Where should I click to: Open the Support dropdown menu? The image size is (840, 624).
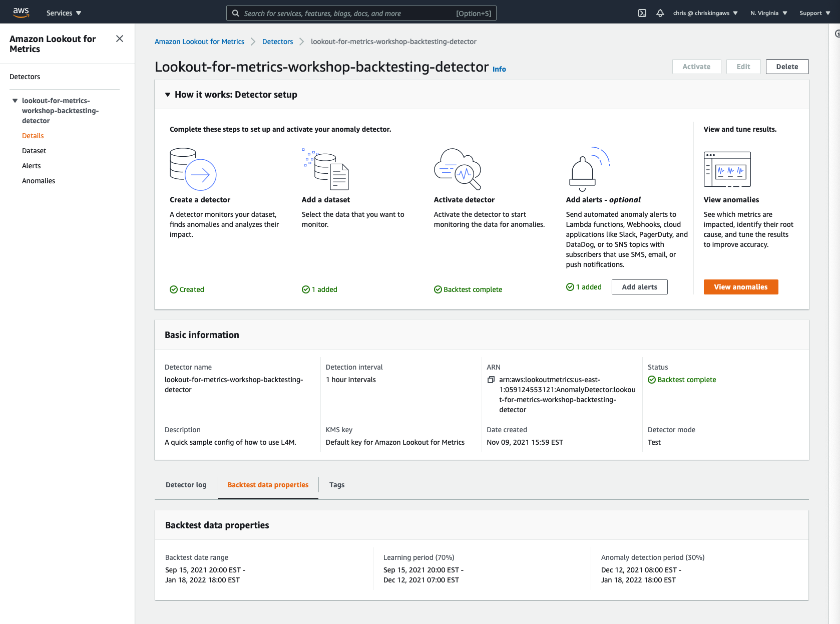click(815, 13)
